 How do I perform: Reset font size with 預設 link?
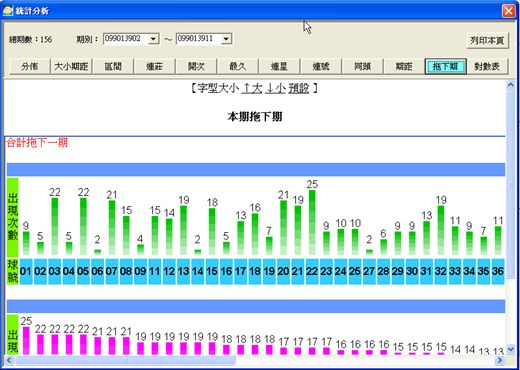pos(299,88)
